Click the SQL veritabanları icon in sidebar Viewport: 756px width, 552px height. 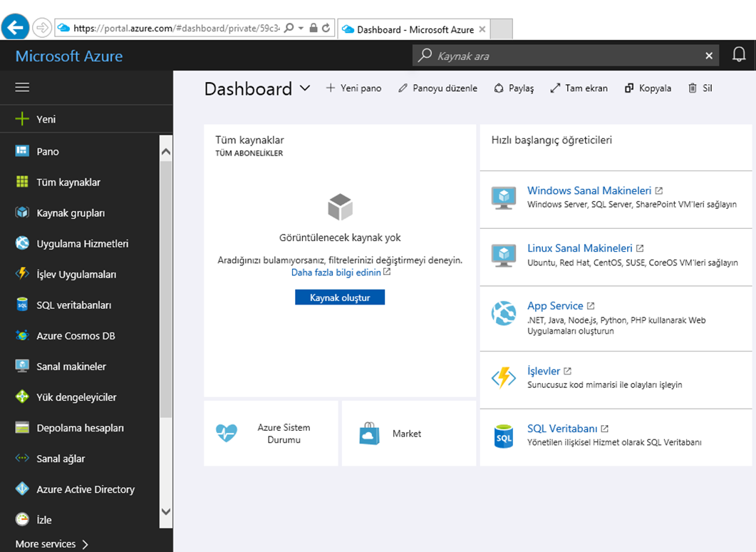pos(22,305)
